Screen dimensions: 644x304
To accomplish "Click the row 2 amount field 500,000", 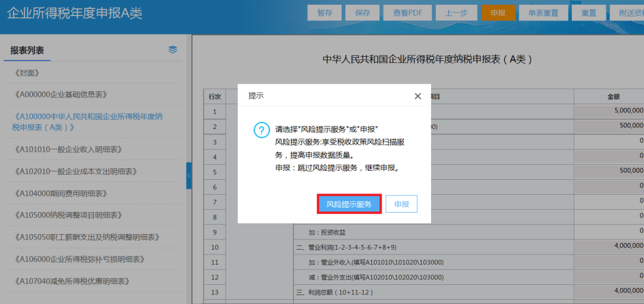I will tap(609, 126).
